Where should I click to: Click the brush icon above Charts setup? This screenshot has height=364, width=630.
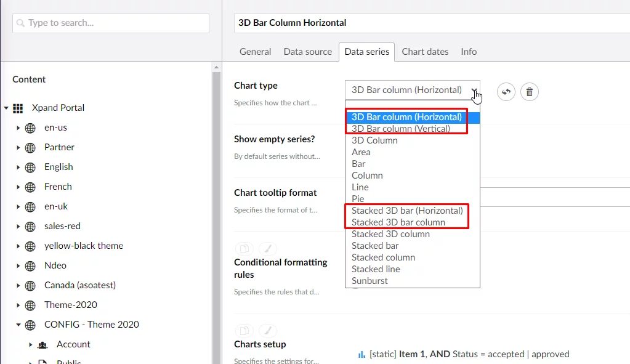click(267, 330)
